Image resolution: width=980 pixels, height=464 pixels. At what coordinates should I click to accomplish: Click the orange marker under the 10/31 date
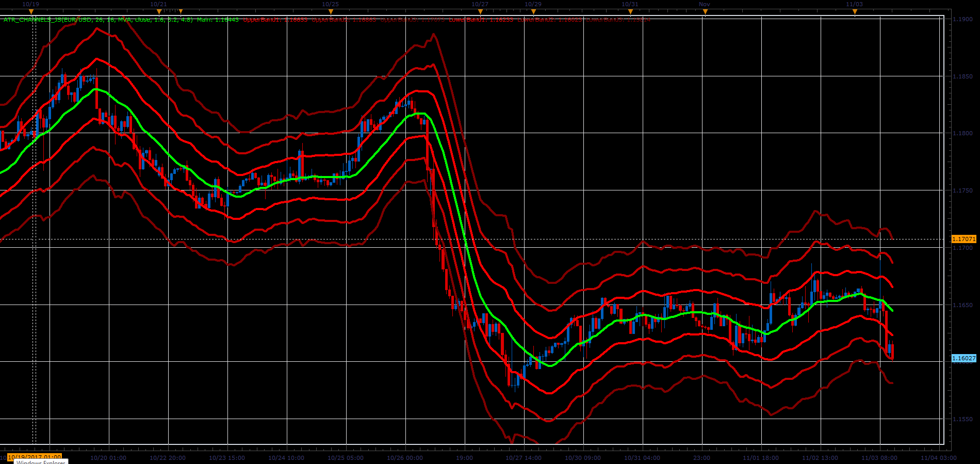[x=630, y=11]
